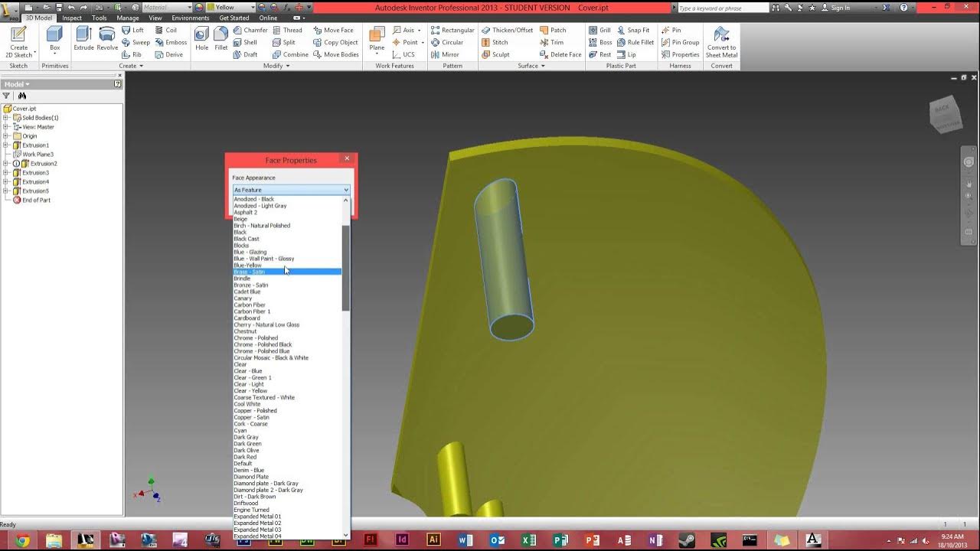The image size is (980, 551).
Task: Select the Rule Fillet tool
Action: pyautogui.click(x=635, y=42)
